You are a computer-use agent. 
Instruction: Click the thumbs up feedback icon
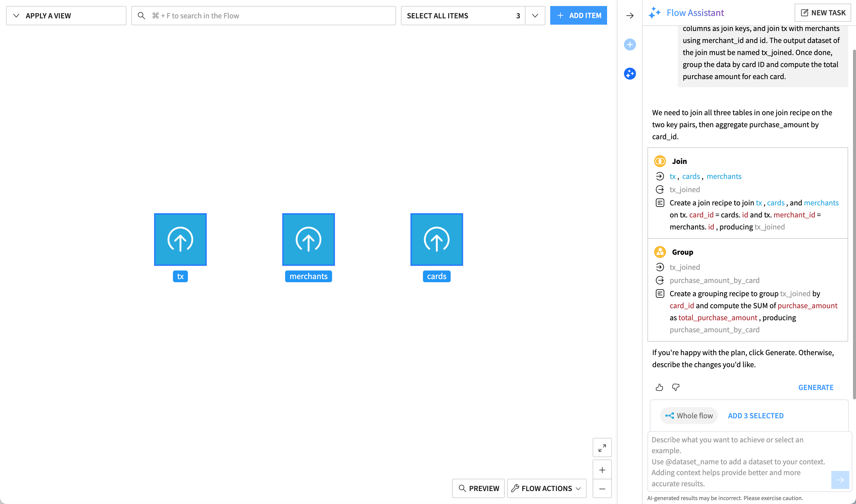659,387
